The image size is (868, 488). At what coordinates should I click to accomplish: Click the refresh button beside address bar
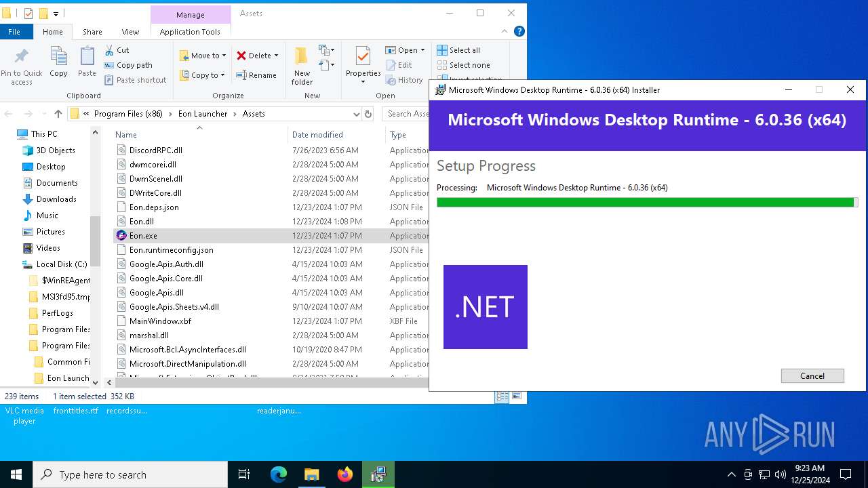[368, 114]
